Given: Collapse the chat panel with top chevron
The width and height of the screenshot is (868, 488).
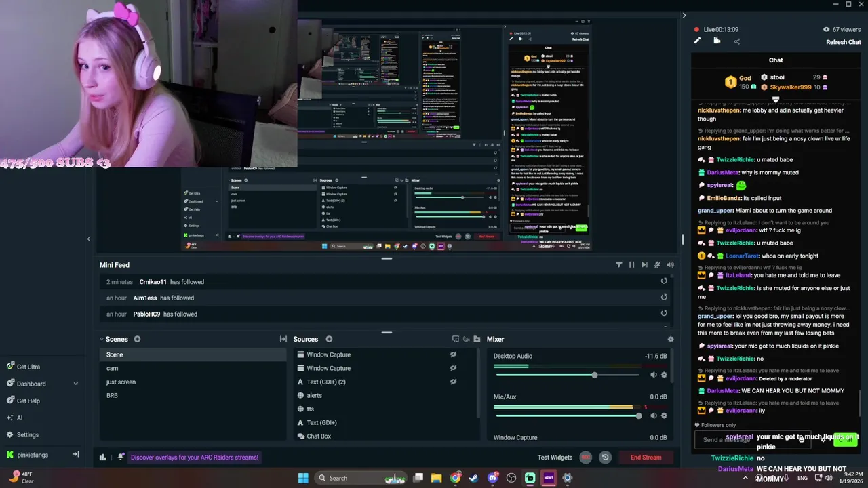Looking at the screenshot, I should coord(684,15).
